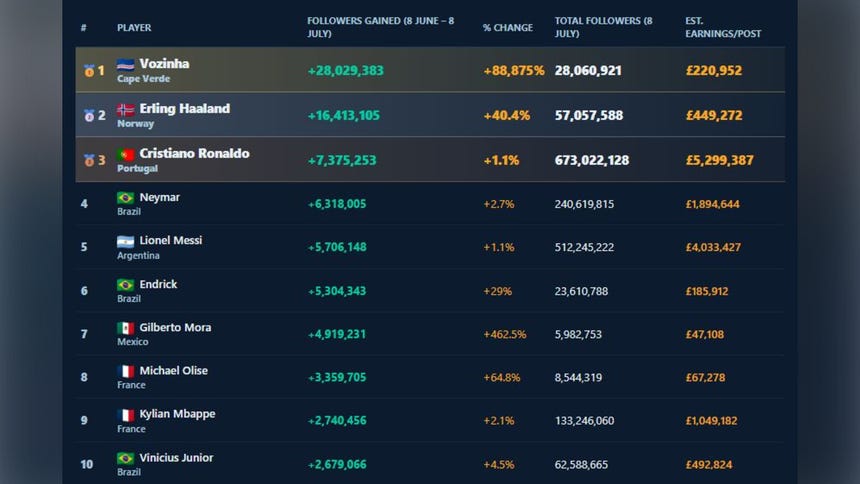Click the silver medal icon beside rank 2
Viewport: 860px width, 484px height.
click(x=89, y=115)
